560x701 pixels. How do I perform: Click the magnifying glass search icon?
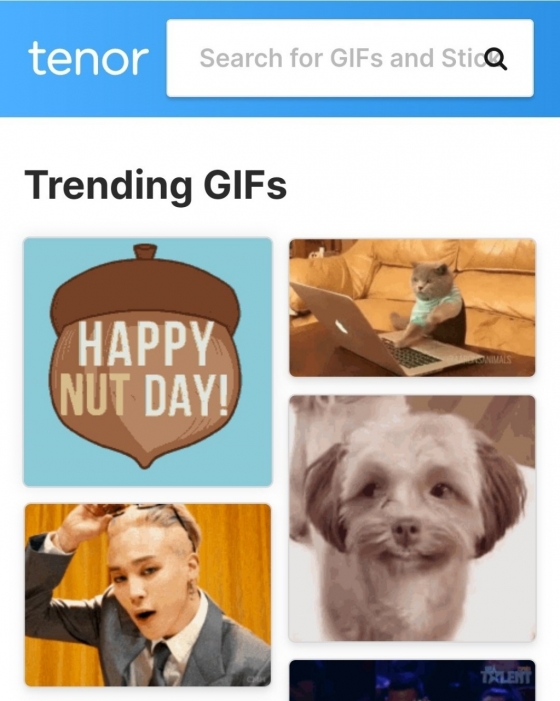tap(496, 59)
